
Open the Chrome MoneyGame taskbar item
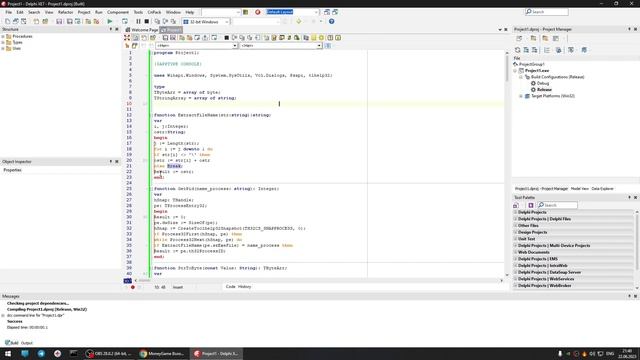pos(162,353)
